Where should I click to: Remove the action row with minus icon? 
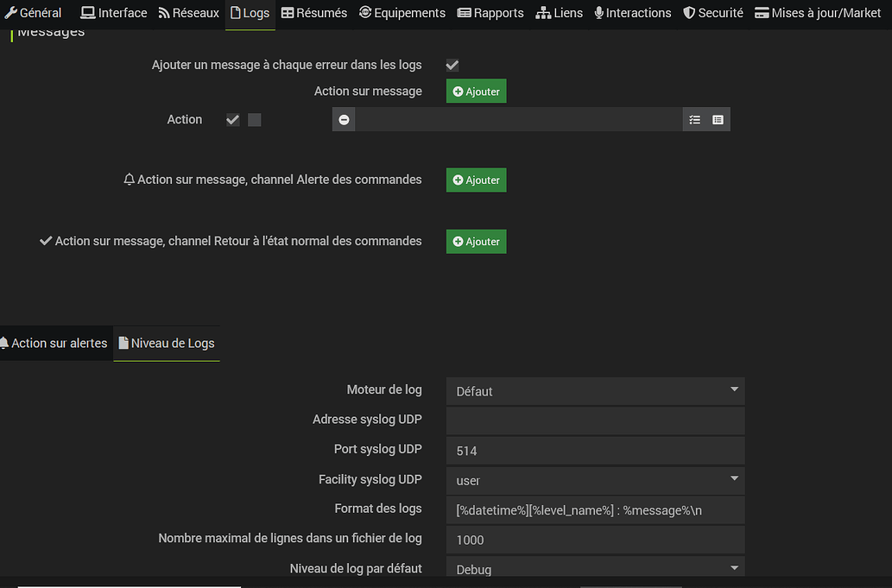coord(344,120)
